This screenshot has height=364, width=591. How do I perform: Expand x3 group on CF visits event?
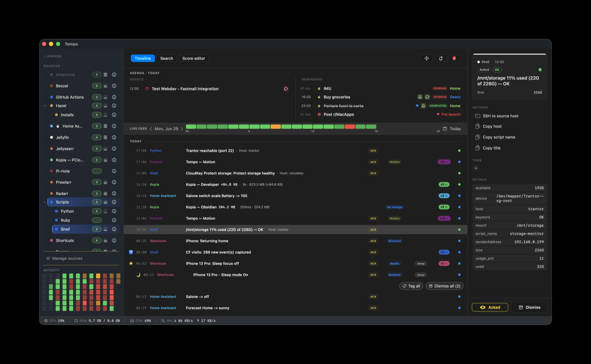click(444, 253)
